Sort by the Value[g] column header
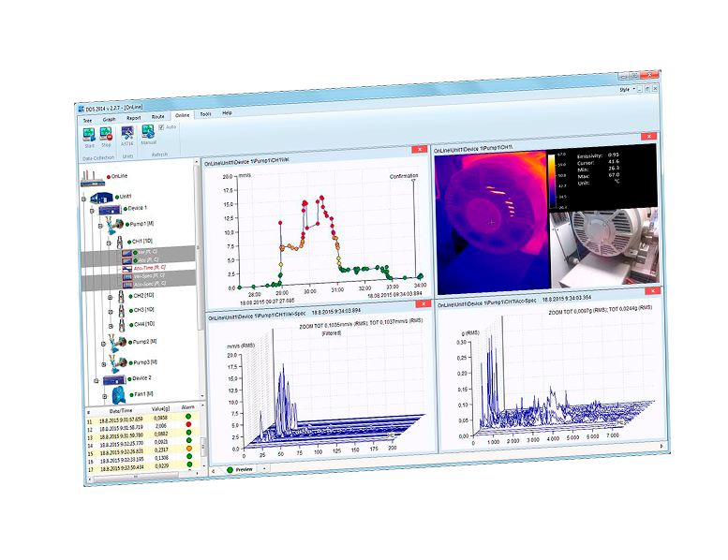The width and height of the screenshot is (728, 560). coord(160,408)
